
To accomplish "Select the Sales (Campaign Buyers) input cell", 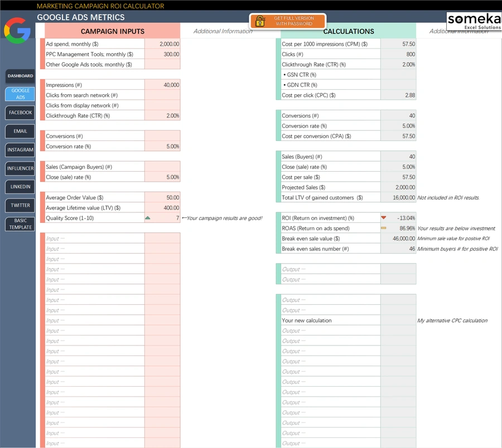I will pos(162,167).
